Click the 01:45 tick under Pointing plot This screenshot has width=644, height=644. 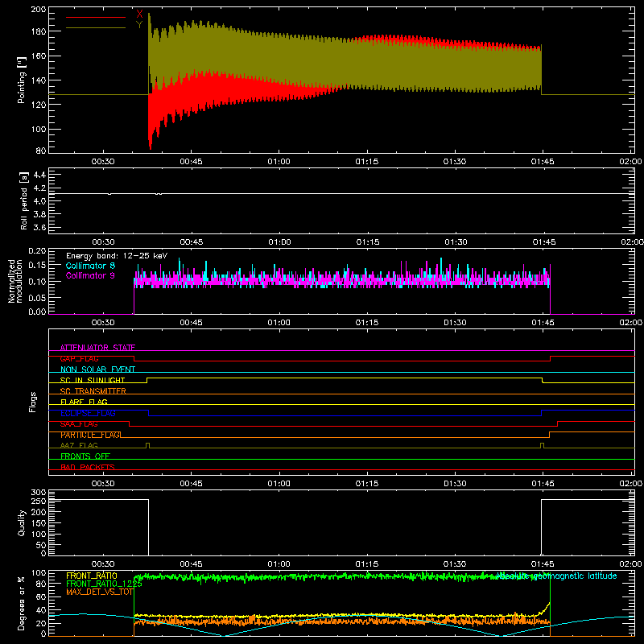tap(543, 162)
